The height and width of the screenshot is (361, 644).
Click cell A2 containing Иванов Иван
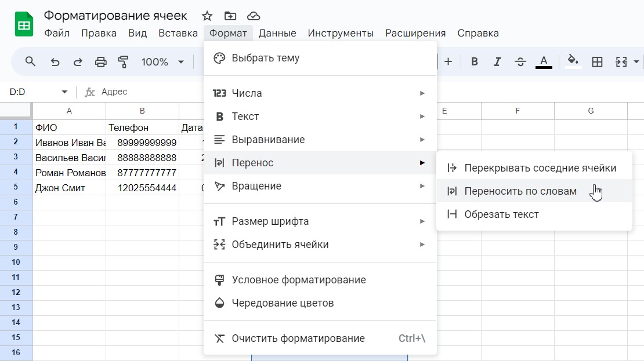click(x=70, y=143)
